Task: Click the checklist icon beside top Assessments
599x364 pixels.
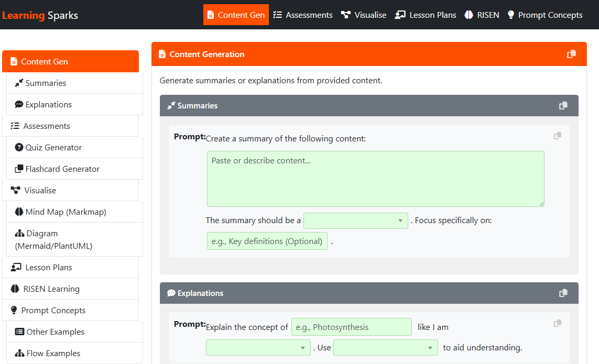Action: click(x=277, y=15)
